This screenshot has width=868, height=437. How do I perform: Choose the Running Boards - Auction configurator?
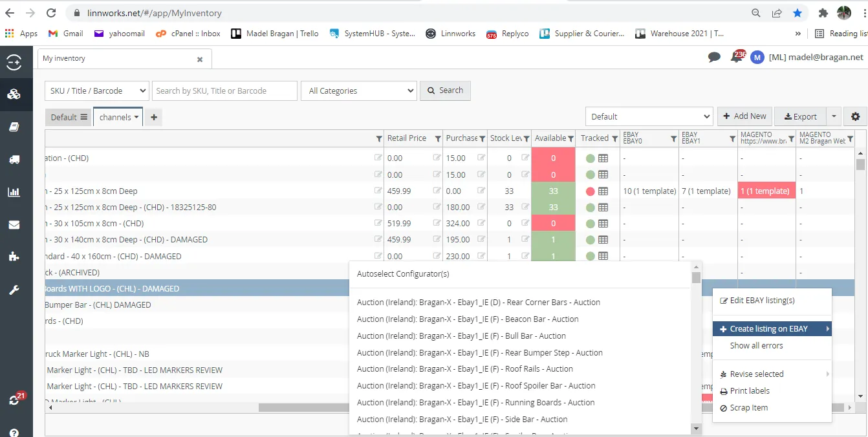[476, 403]
